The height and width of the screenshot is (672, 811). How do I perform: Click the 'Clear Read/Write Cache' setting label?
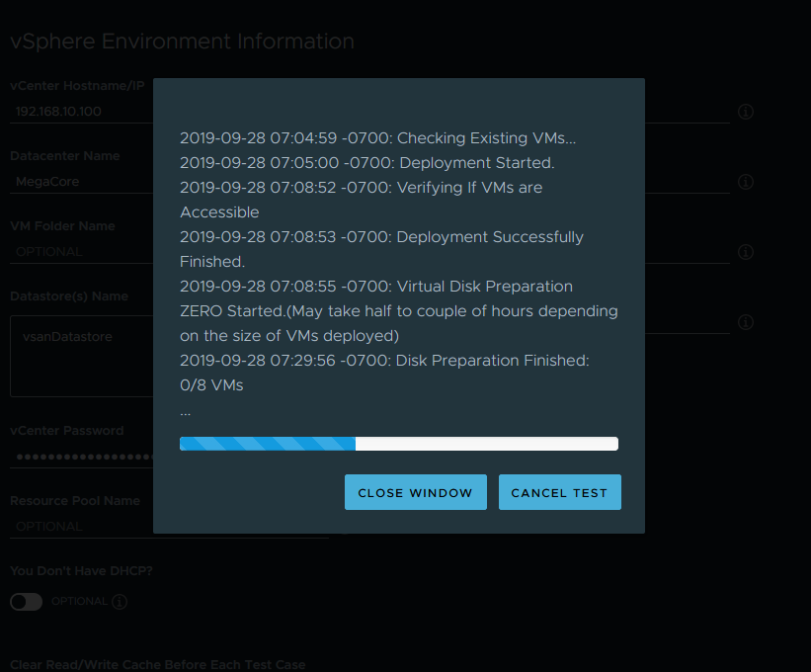coord(157,664)
